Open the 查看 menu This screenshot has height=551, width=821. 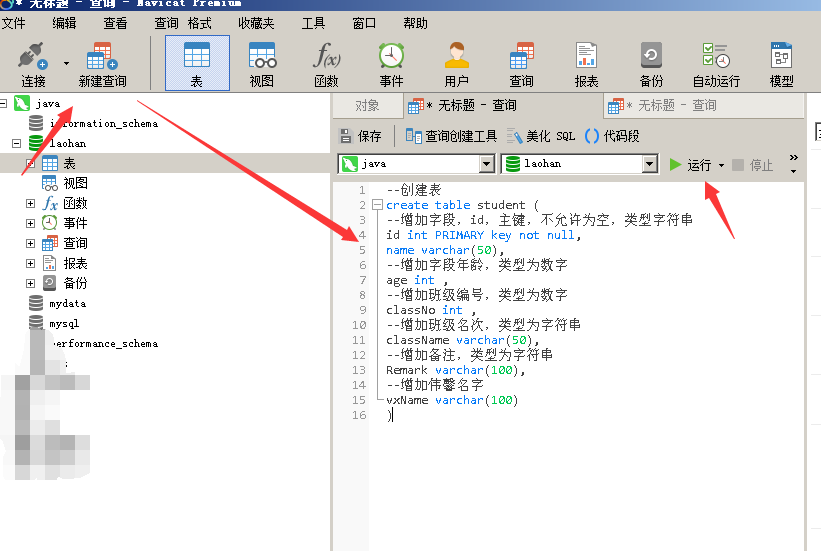click(x=115, y=23)
